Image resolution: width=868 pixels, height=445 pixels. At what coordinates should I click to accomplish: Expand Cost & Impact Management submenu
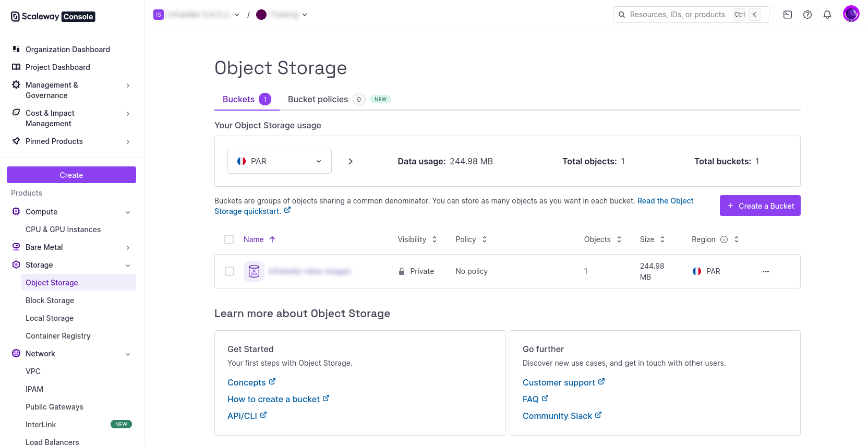coord(128,113)
